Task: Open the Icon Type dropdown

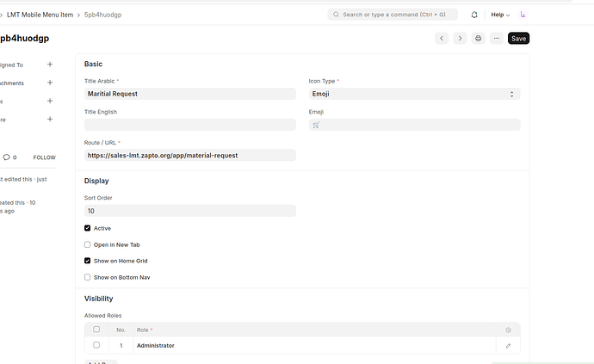Action: point(414,94)
